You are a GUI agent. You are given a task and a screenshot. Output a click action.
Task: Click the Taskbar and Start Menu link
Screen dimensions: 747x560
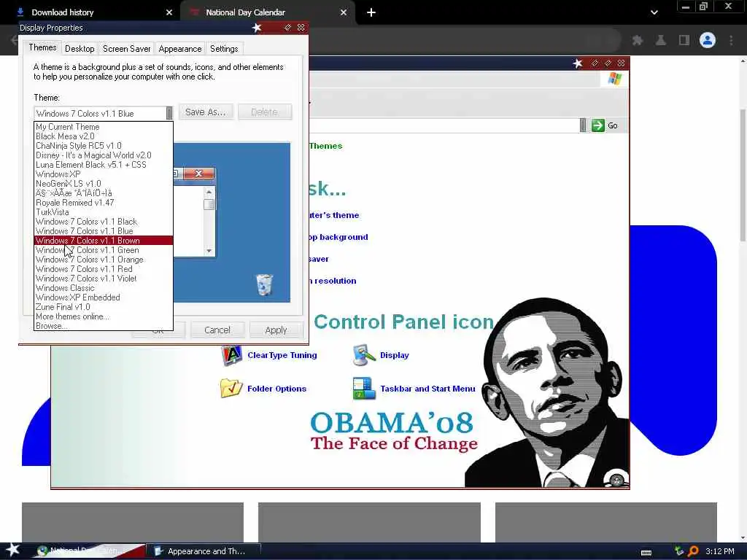point(427,389)
